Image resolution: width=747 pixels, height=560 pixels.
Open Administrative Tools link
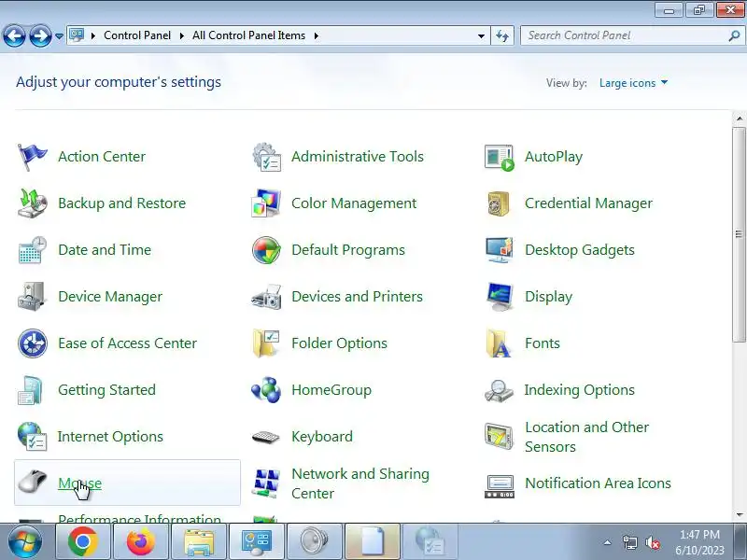point(358,157)
